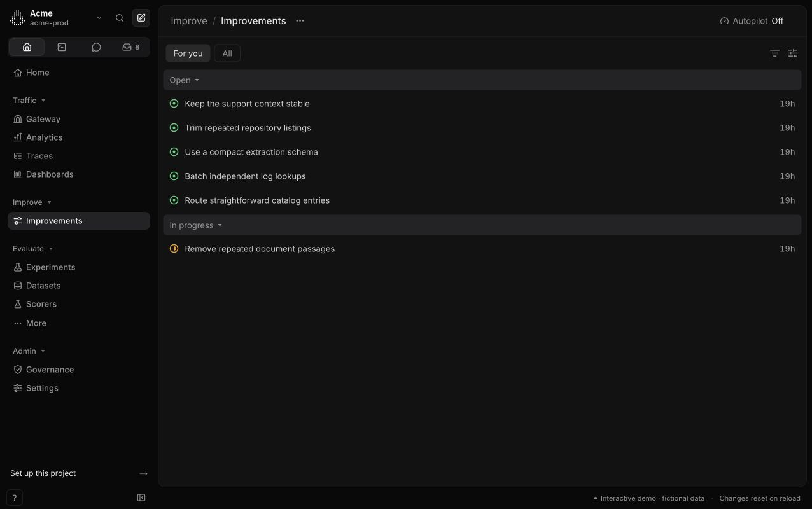This screenshot has height=509, width=812.
Task: Open Analytics in the sidebar
Action: point(79,137)
